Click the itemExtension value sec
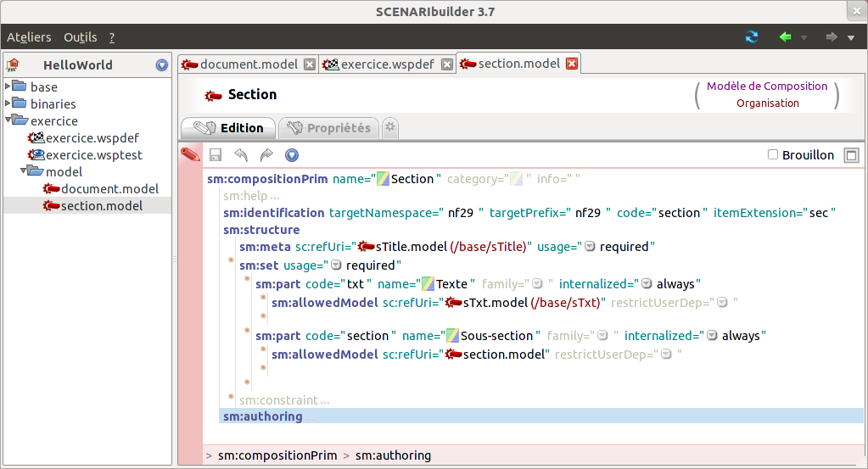 (818, 212)
